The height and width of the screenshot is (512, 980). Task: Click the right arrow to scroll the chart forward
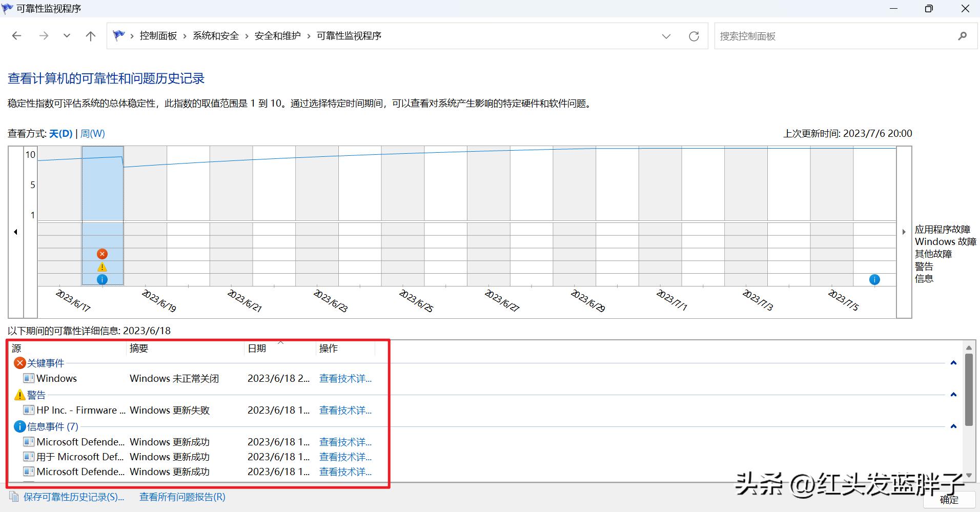904,232
